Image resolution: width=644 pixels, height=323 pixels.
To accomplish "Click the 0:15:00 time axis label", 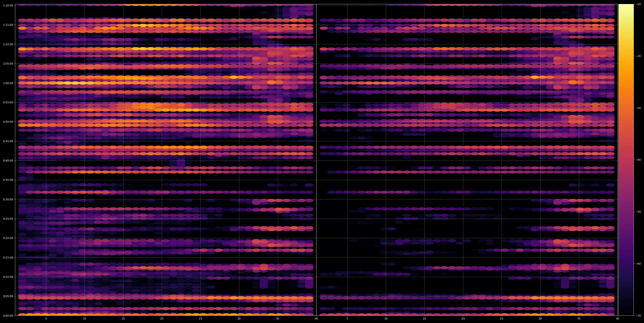I will (8, 257).
